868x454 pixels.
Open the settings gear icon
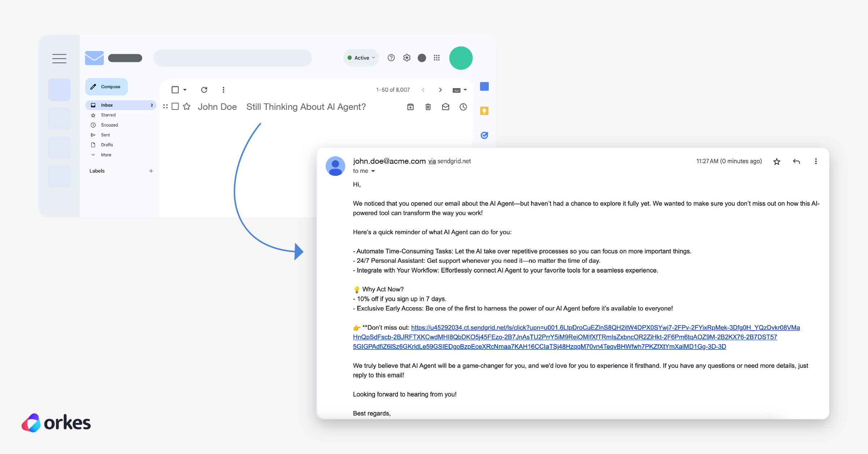[407, 58]
